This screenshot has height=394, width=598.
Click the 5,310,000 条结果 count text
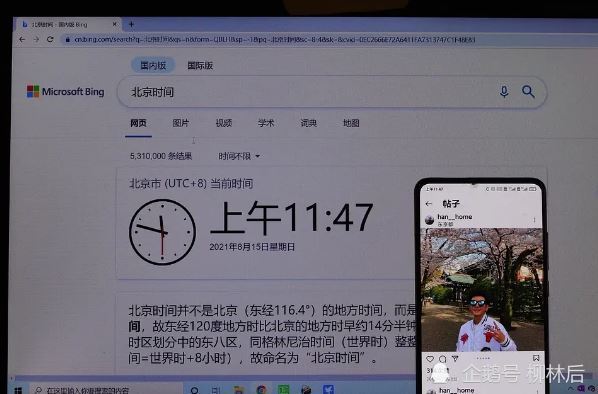tap(161, 156)
